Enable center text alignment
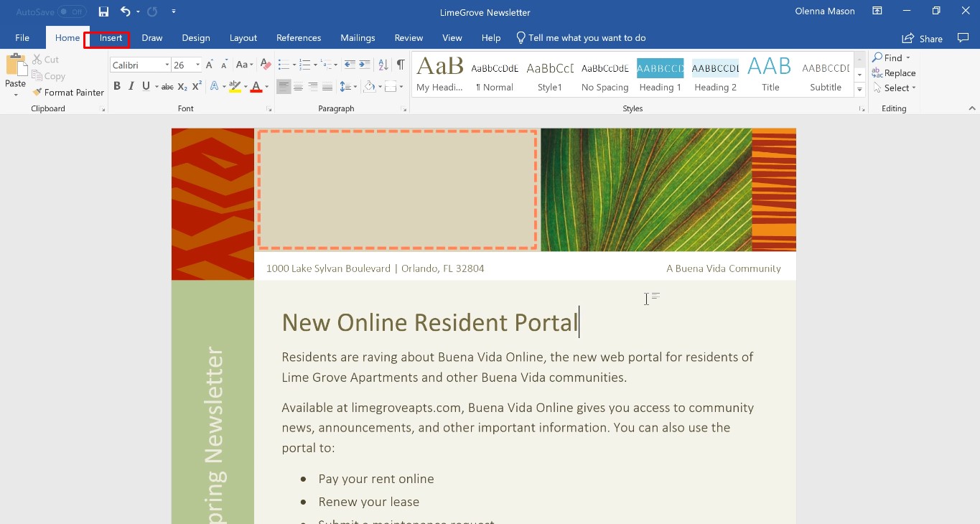This screenshot has height=524, width=980. pyautogui.click(x=299, y=85)
